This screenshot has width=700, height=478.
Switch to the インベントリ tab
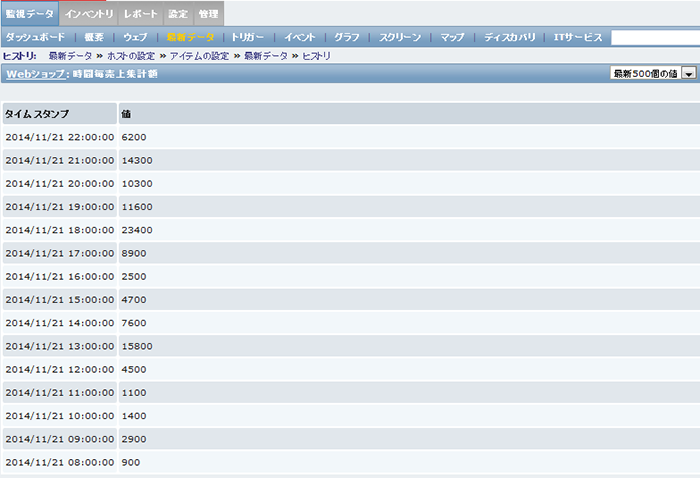(89, 14)
